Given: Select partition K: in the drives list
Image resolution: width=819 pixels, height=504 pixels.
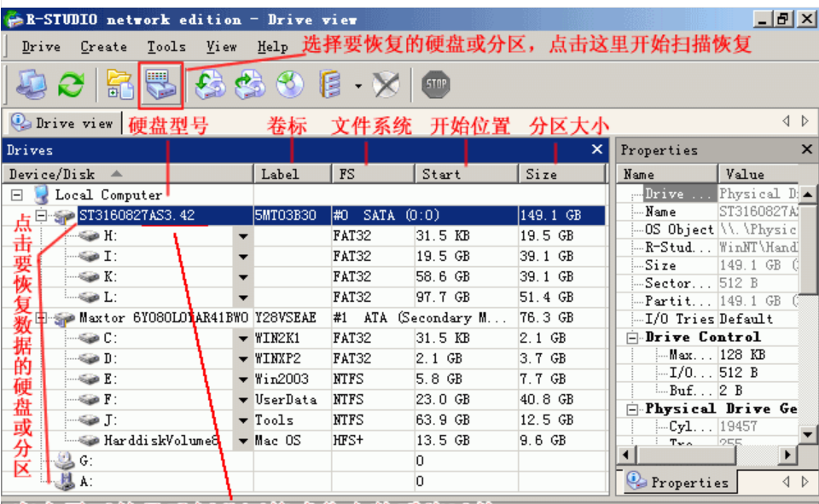Looking at the screenshot, I should (x=304, y=277).
